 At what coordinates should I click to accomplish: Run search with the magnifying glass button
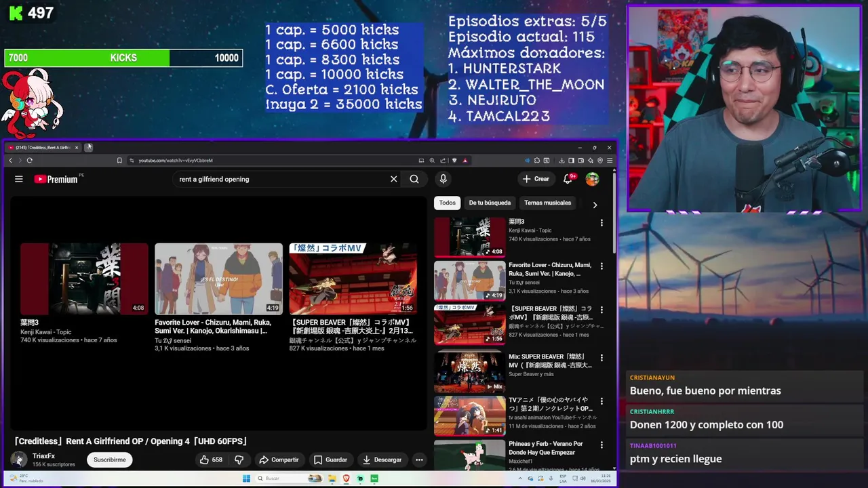click(414, 179)
